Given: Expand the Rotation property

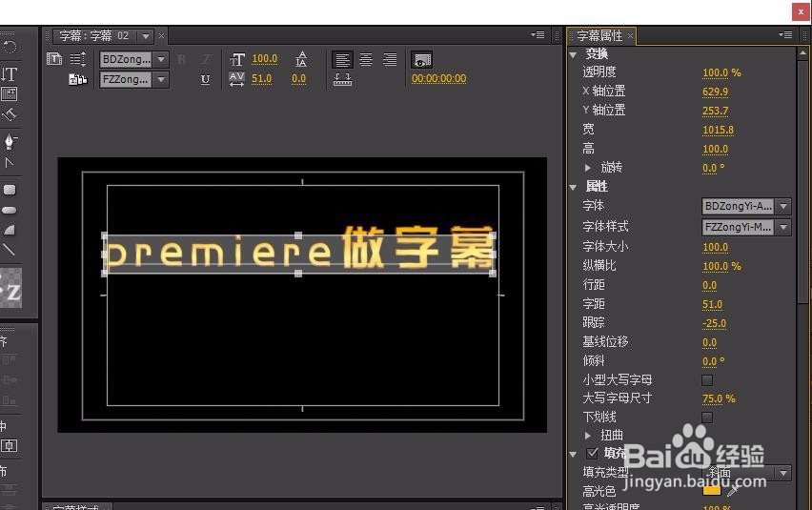Looking at the screenshot, I should [x=588, y=168].
